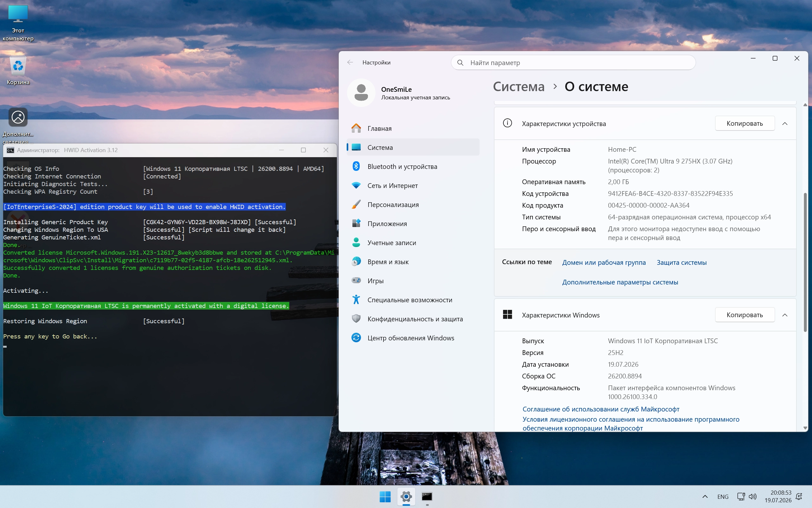Viewport: 812px width, 508px height.
Task: Open the clock and date in taskbar
Action: pos(778,497)
